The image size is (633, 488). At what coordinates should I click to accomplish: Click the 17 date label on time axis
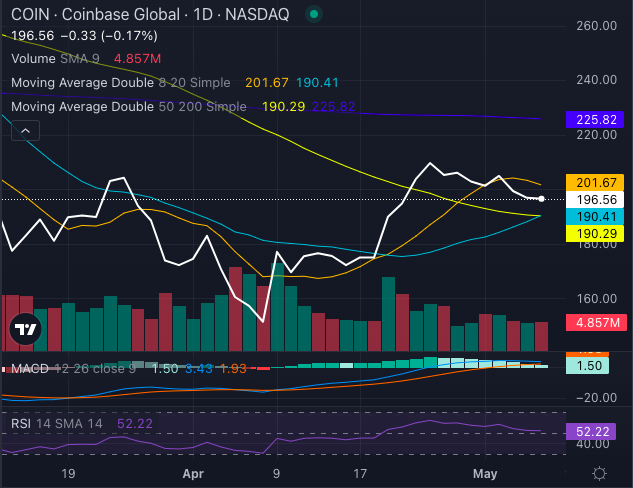(360, 473)
